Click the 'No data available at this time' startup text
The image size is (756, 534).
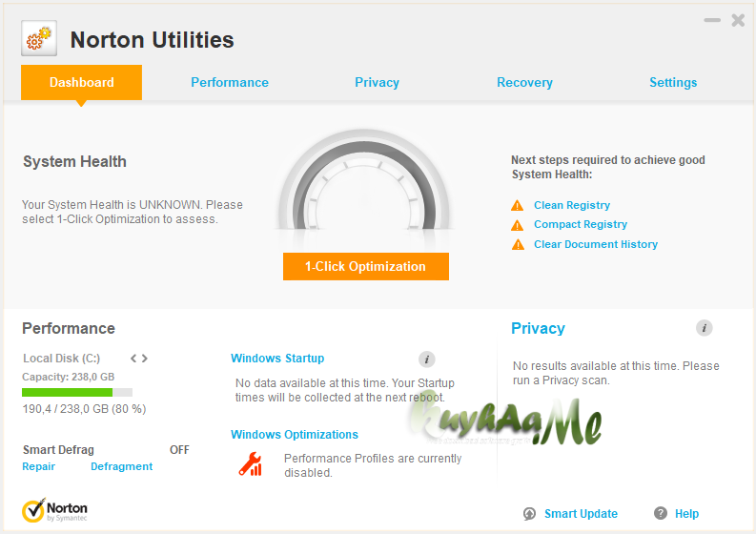(345, 390)
